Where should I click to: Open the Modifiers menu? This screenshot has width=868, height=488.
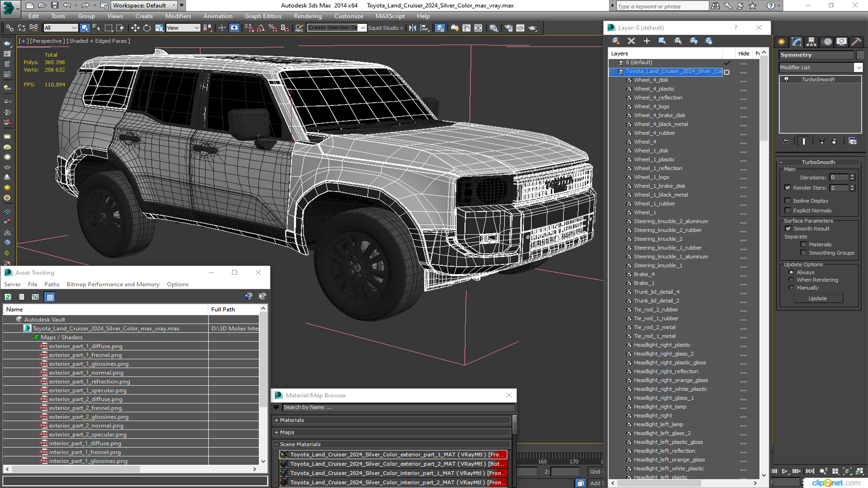tap(178, 16)
